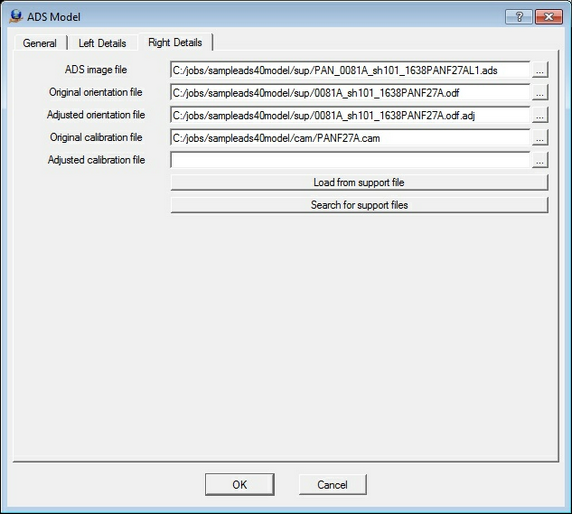This screenshot has height=514, width=572.
Task: Click the empty adjusted calibration file field
Action: pyautogui.click(x=350, y=160)
